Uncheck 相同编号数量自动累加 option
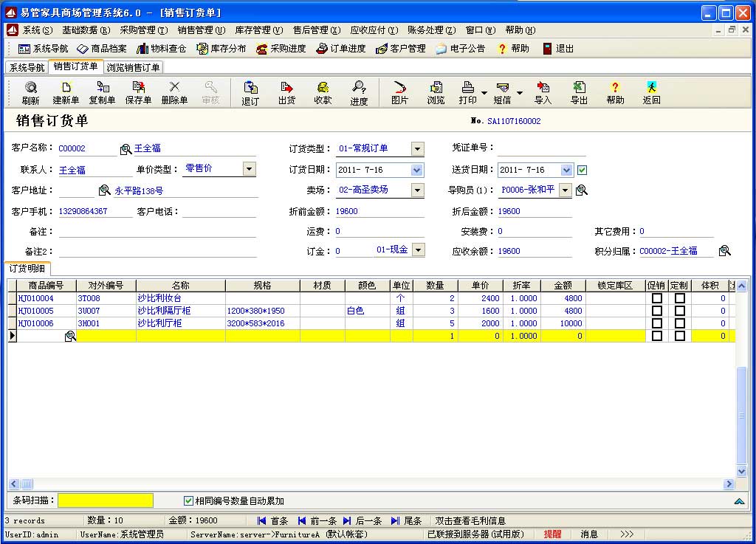 point(188,500)
